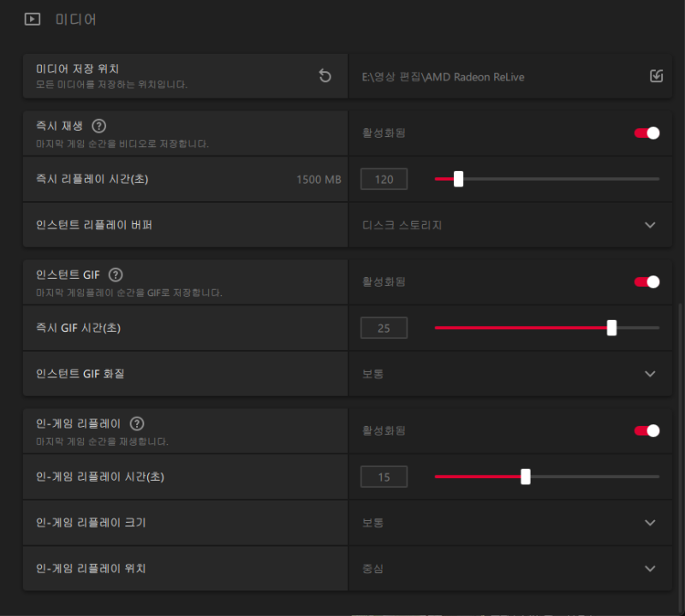Open 인-게임 리플레이 크기 dropdown

649,523
